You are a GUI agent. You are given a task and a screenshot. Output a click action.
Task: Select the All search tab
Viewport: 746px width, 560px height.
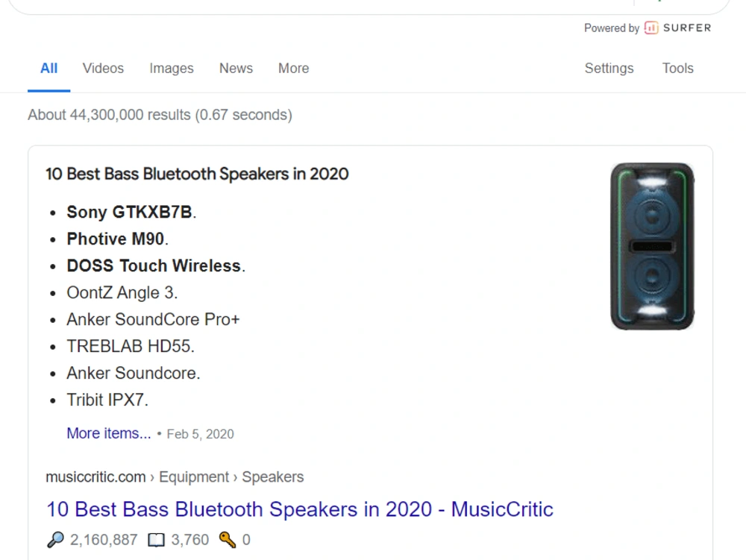pyautogui.click(x=49, y=69)
